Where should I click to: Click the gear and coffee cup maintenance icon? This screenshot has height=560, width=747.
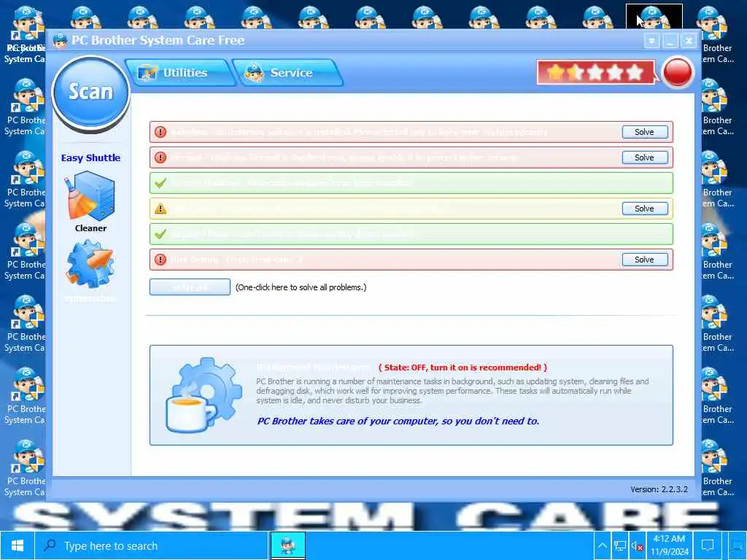(204, 394)
